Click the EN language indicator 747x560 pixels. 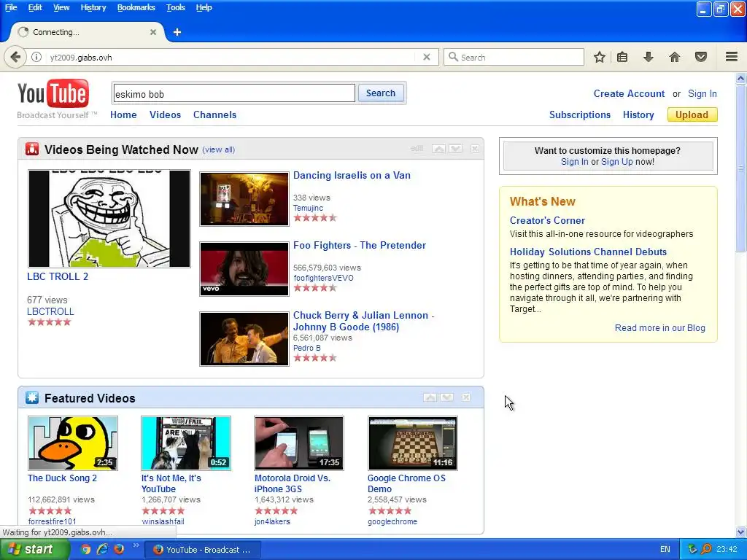[665, 550]
